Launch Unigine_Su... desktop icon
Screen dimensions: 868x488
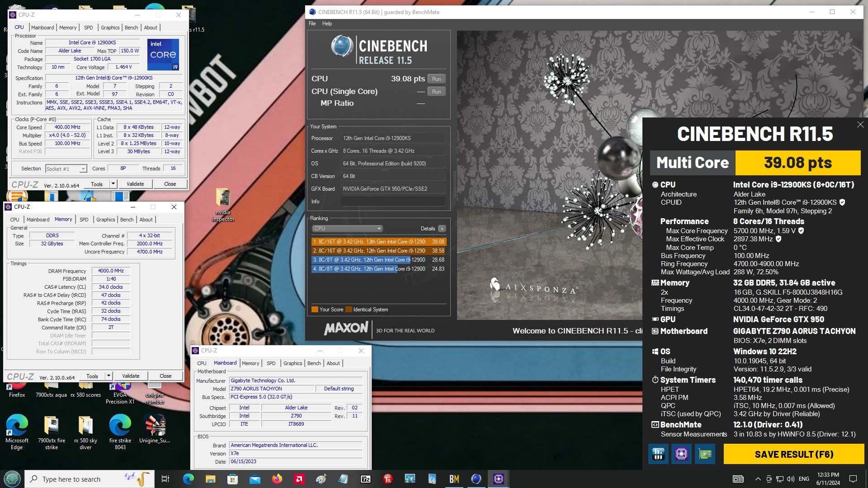(155, 429)
